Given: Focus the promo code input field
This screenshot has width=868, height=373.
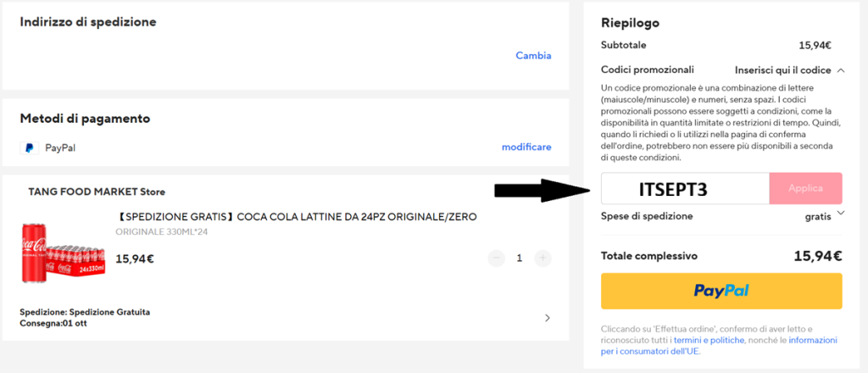Looking at the screenshot, I should 685,189.
